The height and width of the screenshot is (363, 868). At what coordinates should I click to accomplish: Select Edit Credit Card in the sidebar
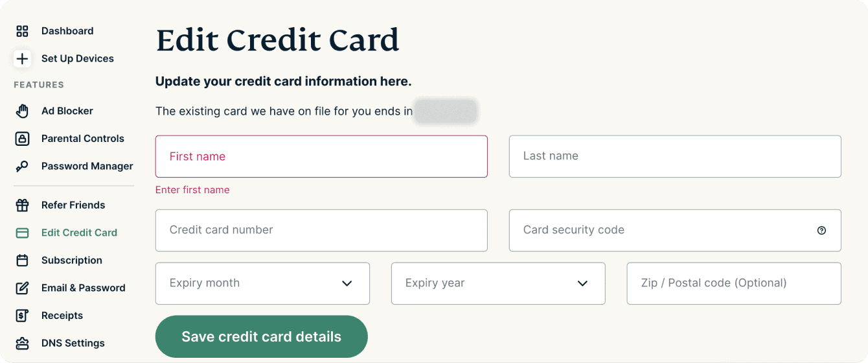point(79,233)
